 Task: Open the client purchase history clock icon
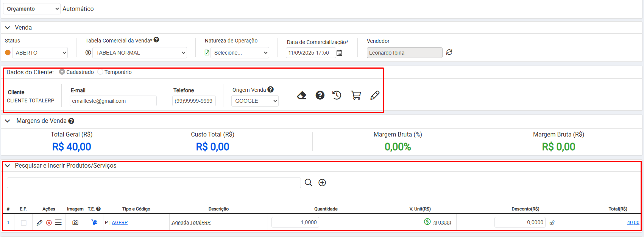pos(337,95)
